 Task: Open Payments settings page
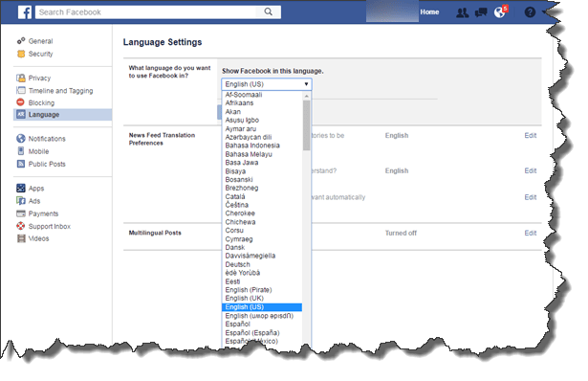pyautogui.click(x=43, y=214)
